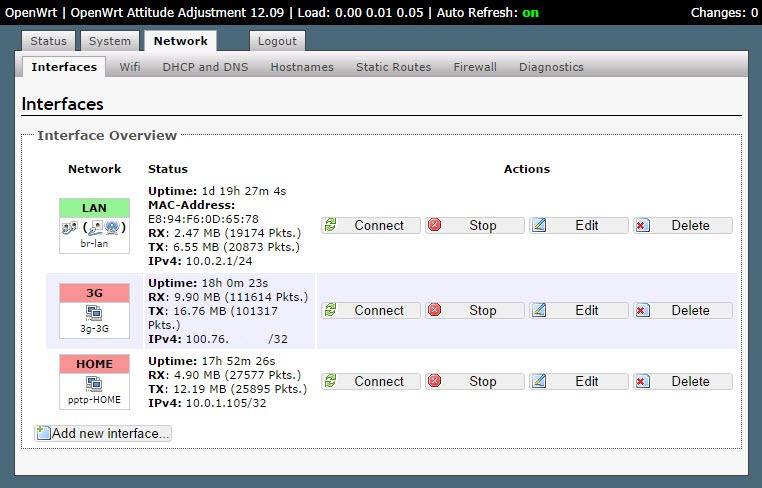Viewport: 762px width, 488px height.
Task: Open the Static Routes subtab
Action: click(x=393, y=67)
